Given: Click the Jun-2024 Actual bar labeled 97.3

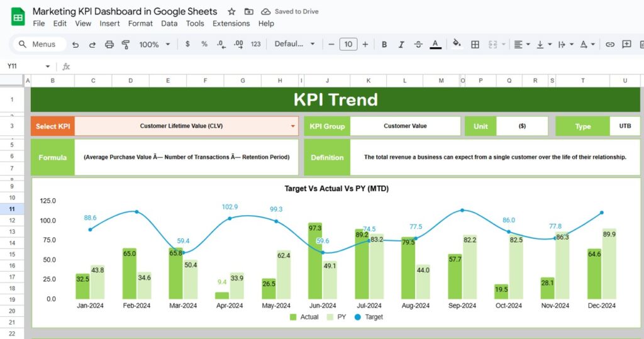Looking at the screenshot, I should [315, 261].
